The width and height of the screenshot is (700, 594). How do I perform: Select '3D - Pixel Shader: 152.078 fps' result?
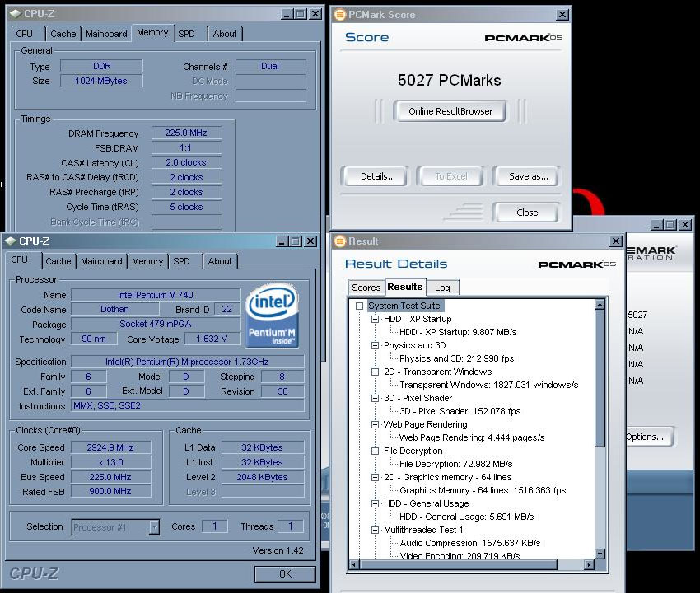pos(460,411)
